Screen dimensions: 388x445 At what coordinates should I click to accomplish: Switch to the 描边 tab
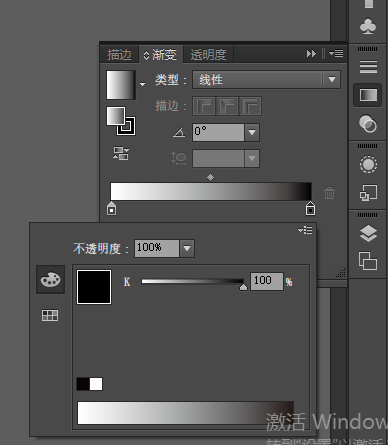click(119, 54)
